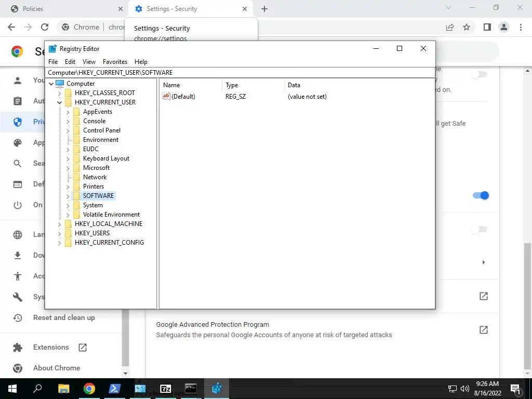Open PowerShell from the taskbar
Image resolution: width=532 pixels, height=399 pixels.
point(114,389)
